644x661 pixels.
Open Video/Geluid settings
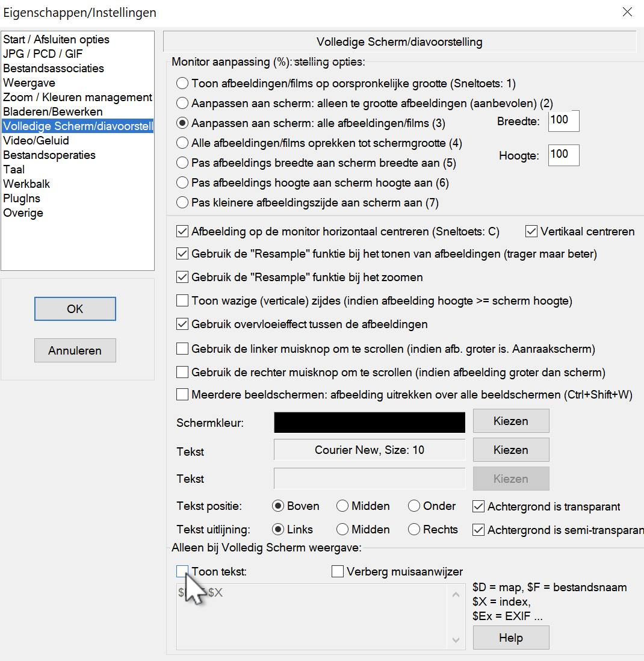pos(78,141)
